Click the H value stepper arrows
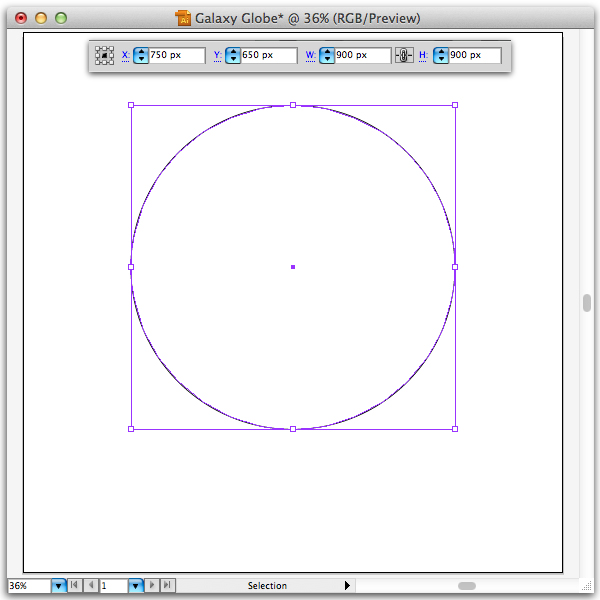 click(441, 55)
